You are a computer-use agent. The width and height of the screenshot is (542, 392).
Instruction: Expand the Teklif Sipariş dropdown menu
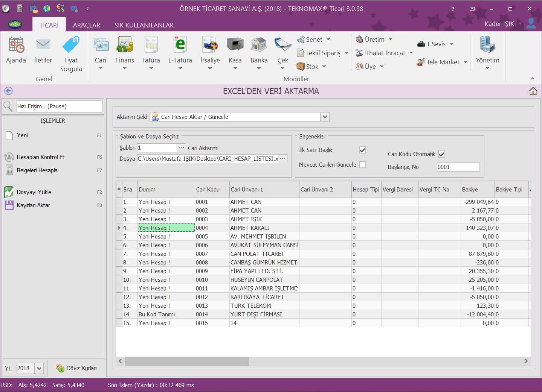tap(346, 53)
